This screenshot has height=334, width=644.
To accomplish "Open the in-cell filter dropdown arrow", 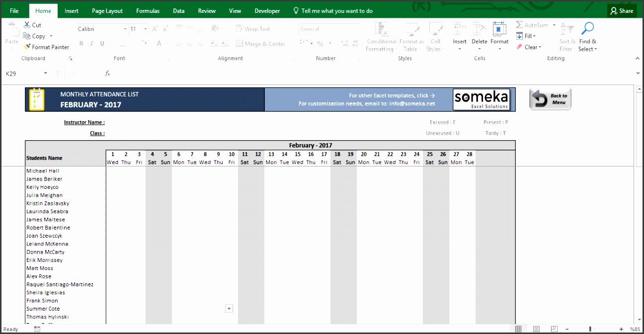I will (229, 308).
